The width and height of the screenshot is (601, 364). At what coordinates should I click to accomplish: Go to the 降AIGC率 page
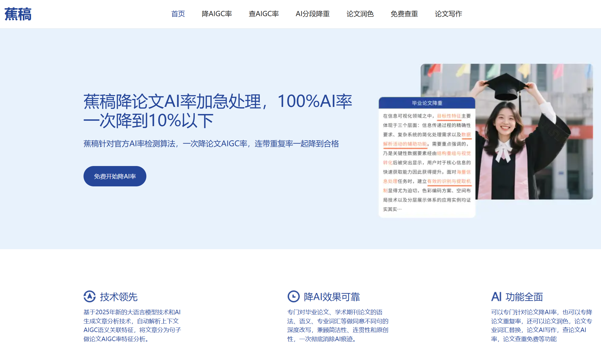click(217, 14)
